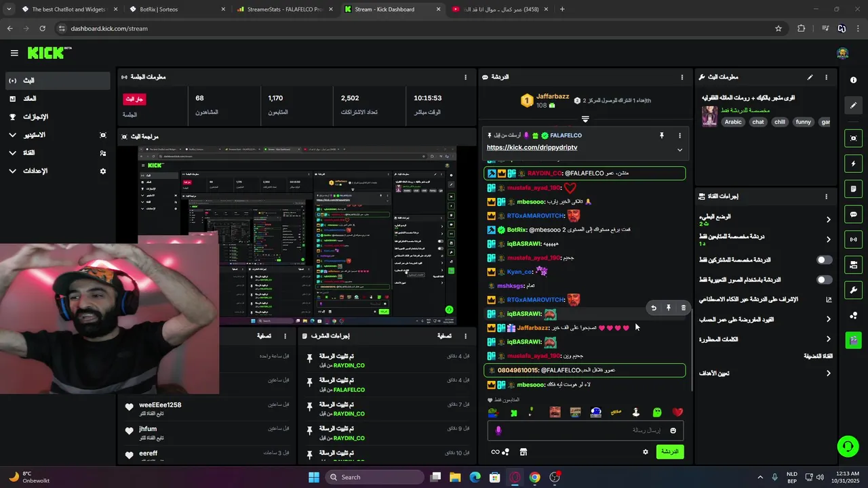
Task: Click the send message input field
Action: (585, 430)
